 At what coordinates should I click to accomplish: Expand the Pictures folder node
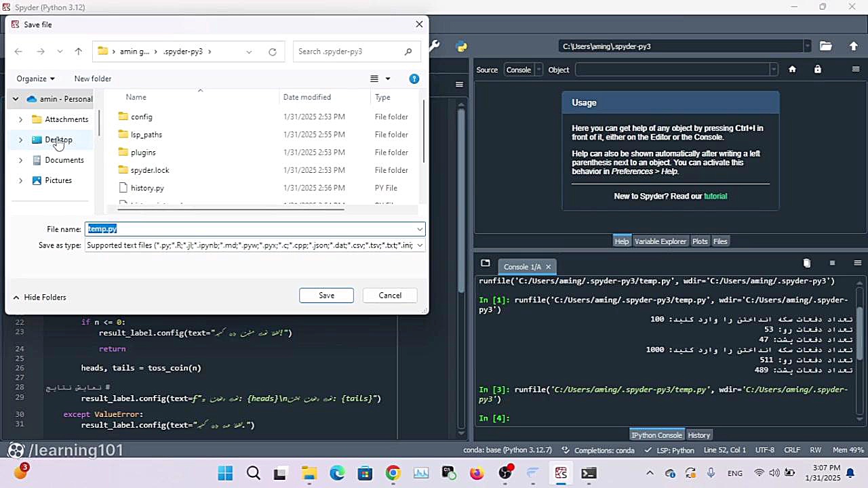click(20, 180)
